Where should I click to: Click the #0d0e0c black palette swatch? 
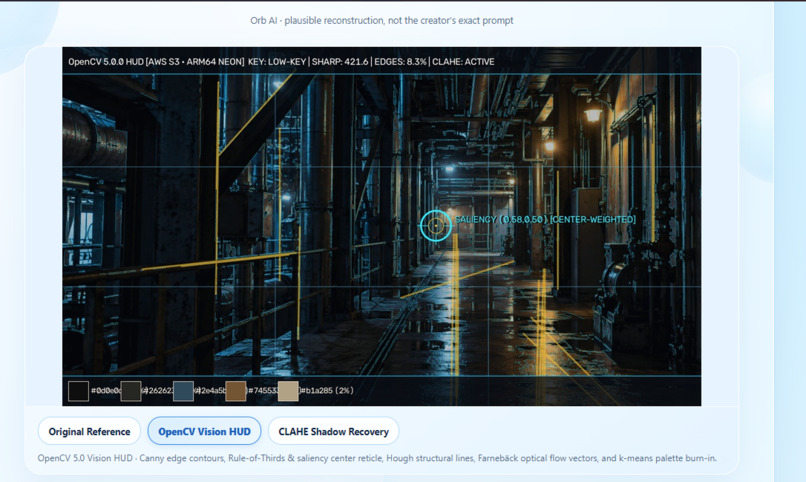point(78,391)
